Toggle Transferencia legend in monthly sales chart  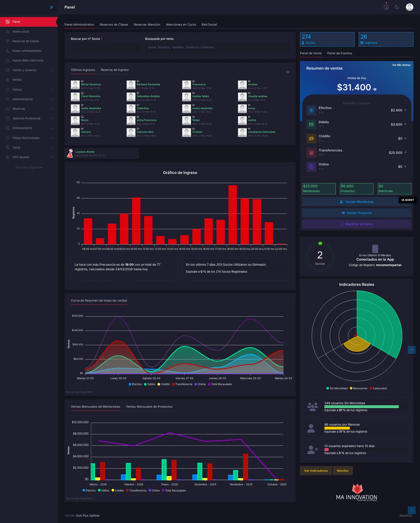pos(136,491)
